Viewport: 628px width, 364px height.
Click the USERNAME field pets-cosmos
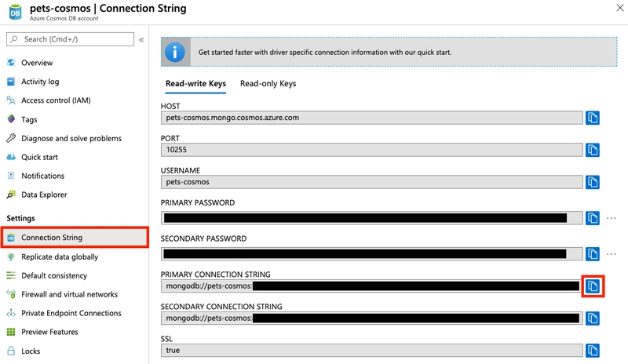pyautogui.click(x=371, y=182)
